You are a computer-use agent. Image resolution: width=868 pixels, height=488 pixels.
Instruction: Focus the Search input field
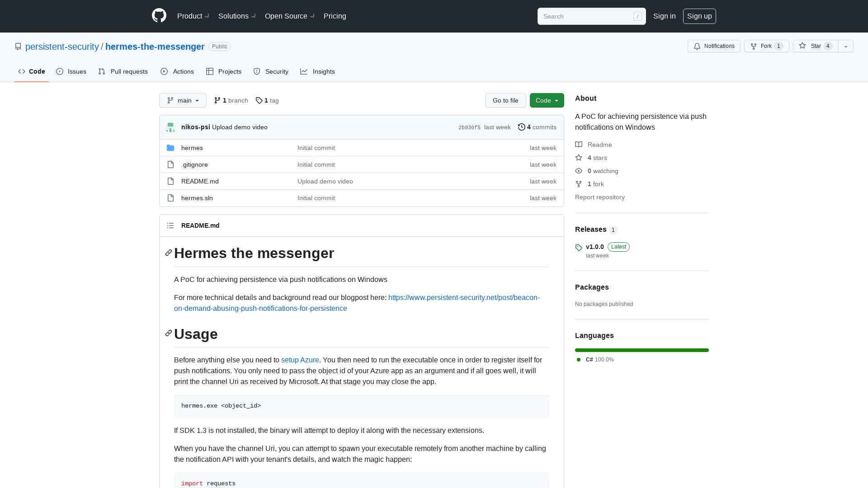click(591, 16)
